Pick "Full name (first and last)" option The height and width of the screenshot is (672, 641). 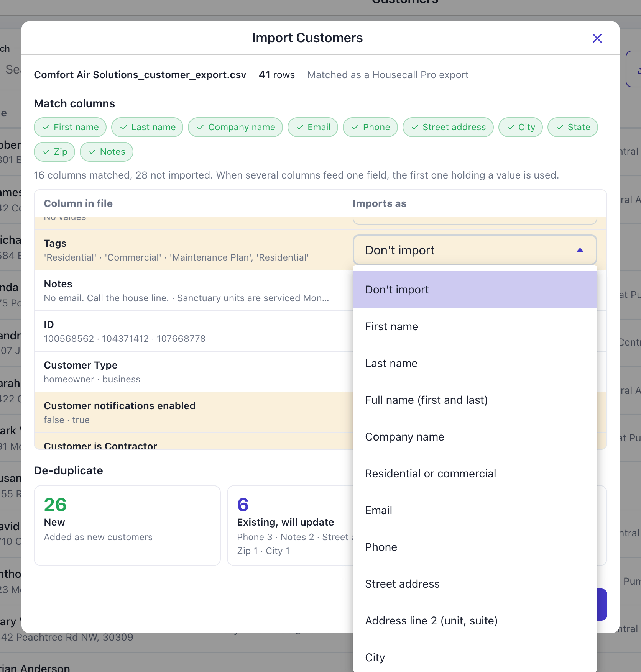(475, 400)
